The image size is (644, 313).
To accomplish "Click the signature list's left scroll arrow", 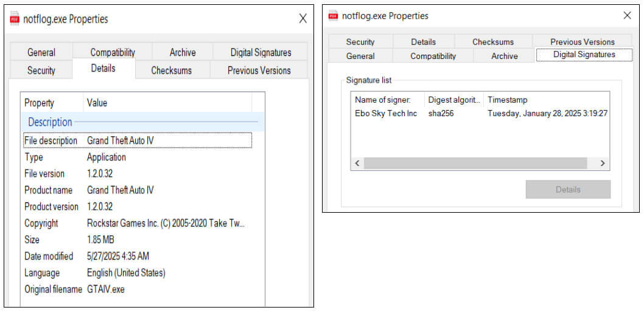I will [357, 163].
